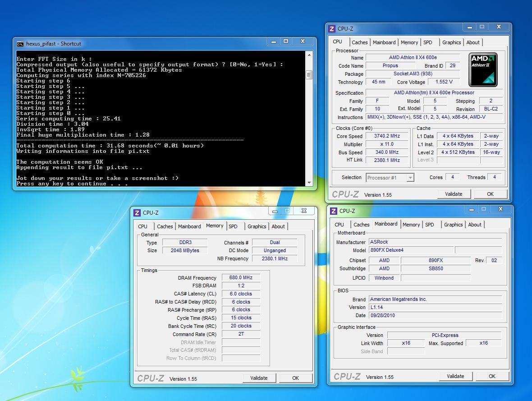Open About tab in the Mainboard CPU-Z window
The image size is (532, 401).
point(475,225)
